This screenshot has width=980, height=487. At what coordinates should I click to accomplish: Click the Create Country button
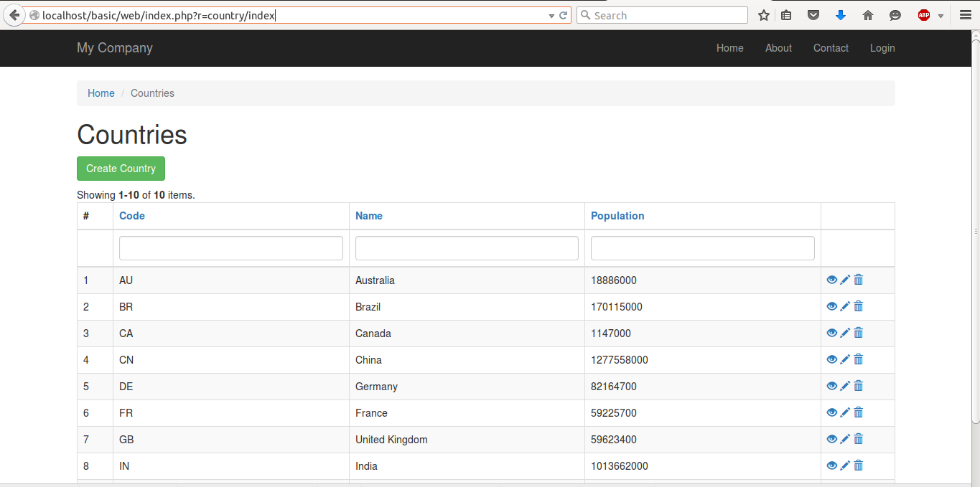[121, 169]
